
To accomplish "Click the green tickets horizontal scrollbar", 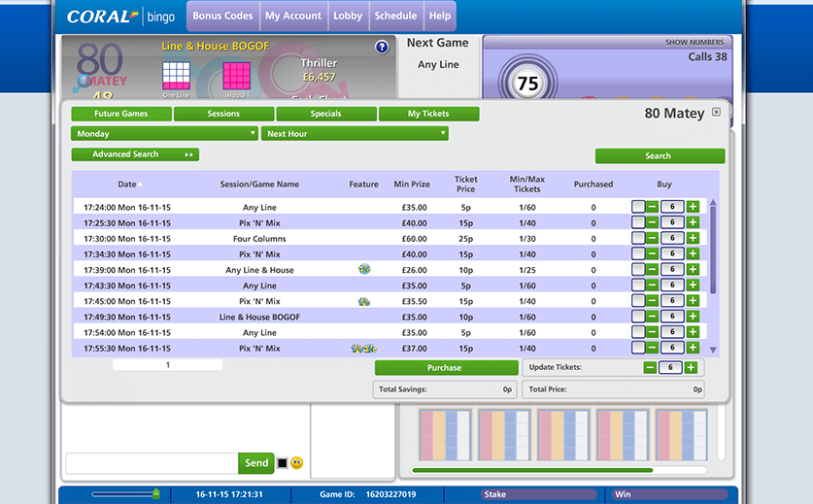I will tap(532, 470).
